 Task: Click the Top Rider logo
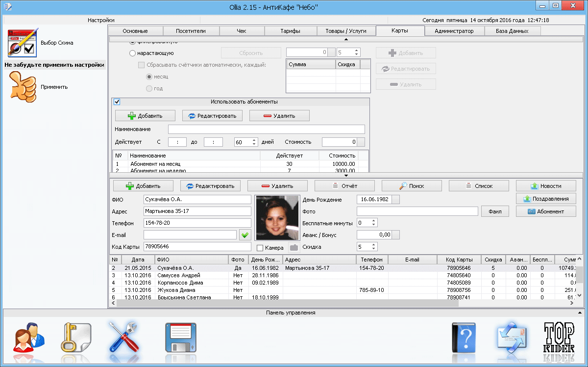click(x=559, y=338)
